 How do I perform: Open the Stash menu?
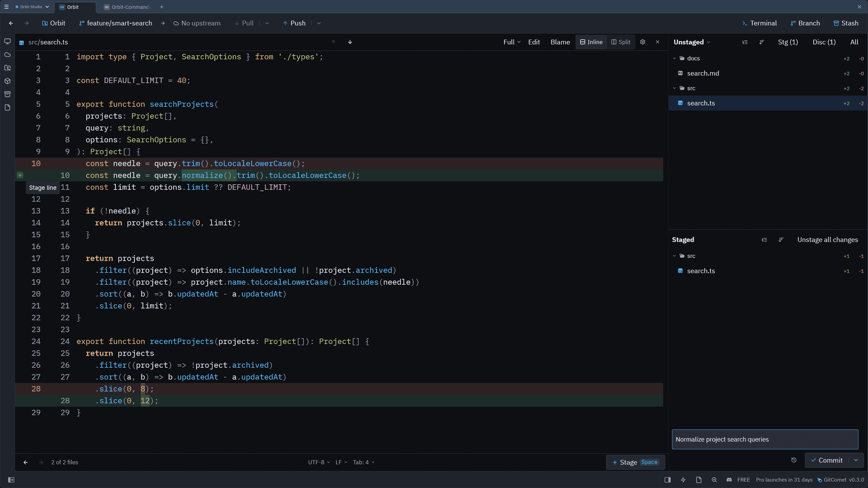coord(846,23)
